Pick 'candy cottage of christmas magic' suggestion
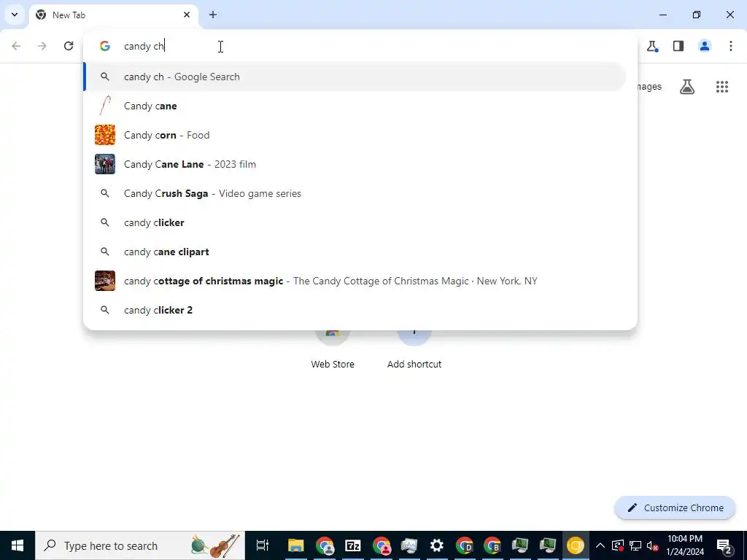Screen dimensions: 747x560 click(355, 281)
